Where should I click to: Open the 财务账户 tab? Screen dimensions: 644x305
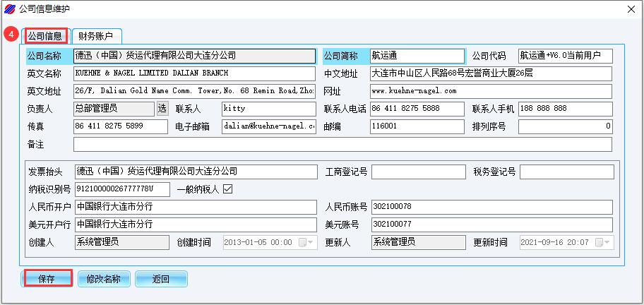pyautogui.click(x=96, y=35)
